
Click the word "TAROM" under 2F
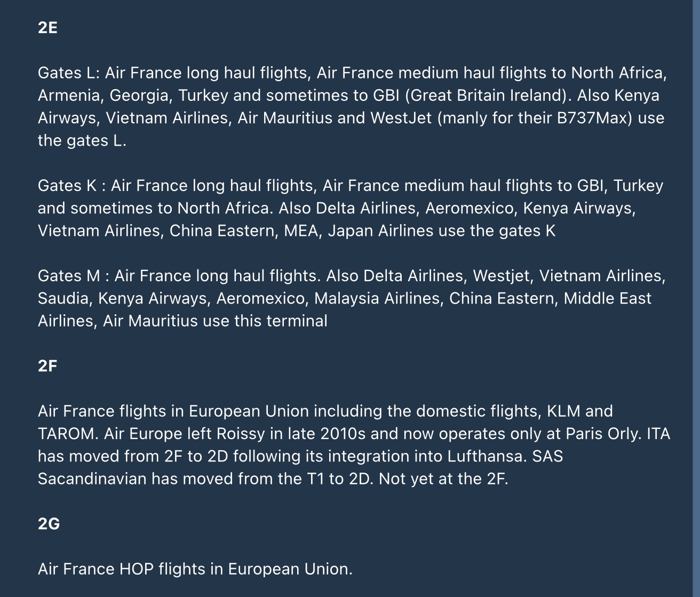coord(68,434)
